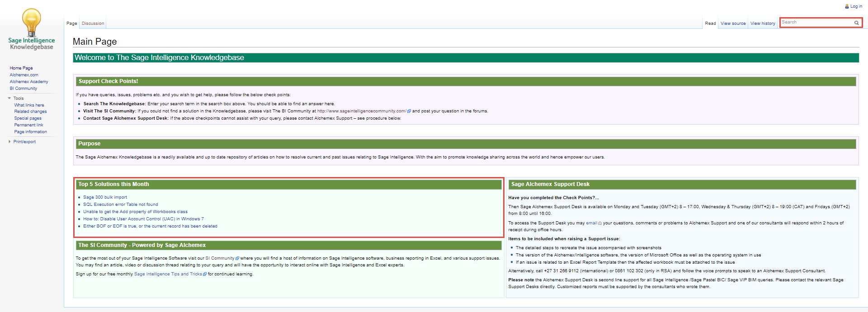Go to Home Page in sidebar
868x312 pixels.
click(21, 68)
